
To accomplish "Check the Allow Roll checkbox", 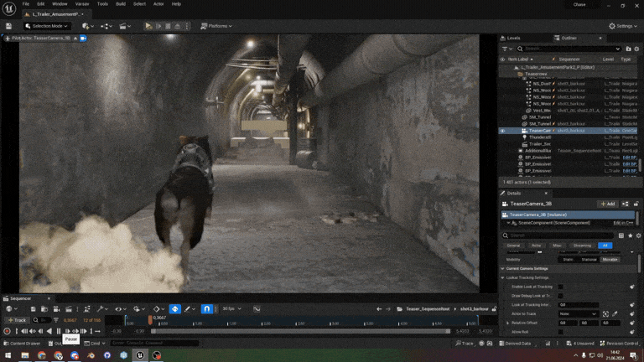I will click(561, 332).
